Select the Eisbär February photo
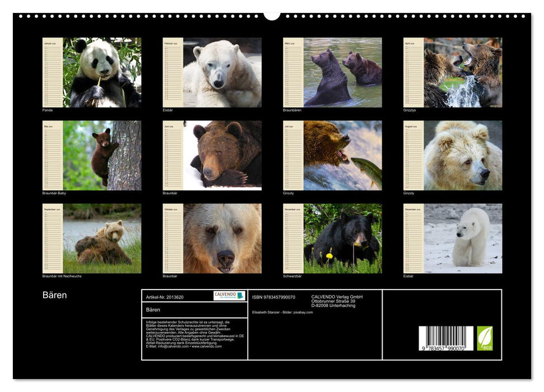 point(221,73)
